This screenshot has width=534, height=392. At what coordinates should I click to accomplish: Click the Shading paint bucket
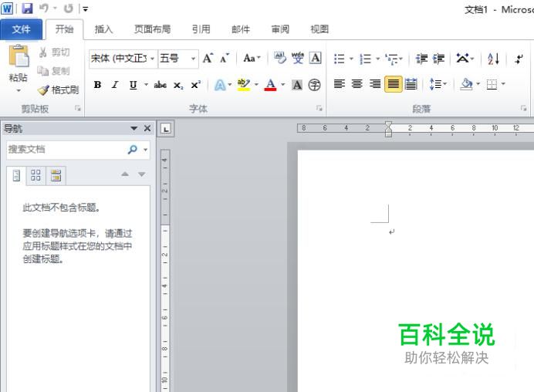[x=467, y=84]
